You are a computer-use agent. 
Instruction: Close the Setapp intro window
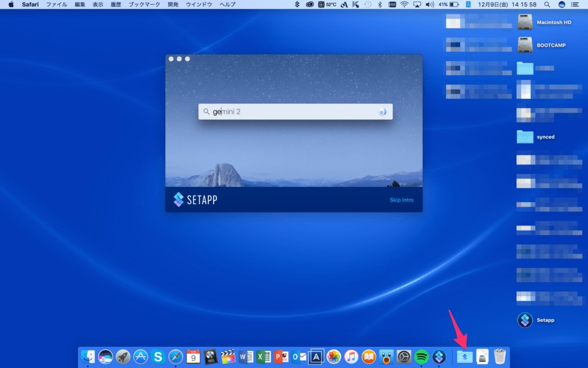coord(171,59)
